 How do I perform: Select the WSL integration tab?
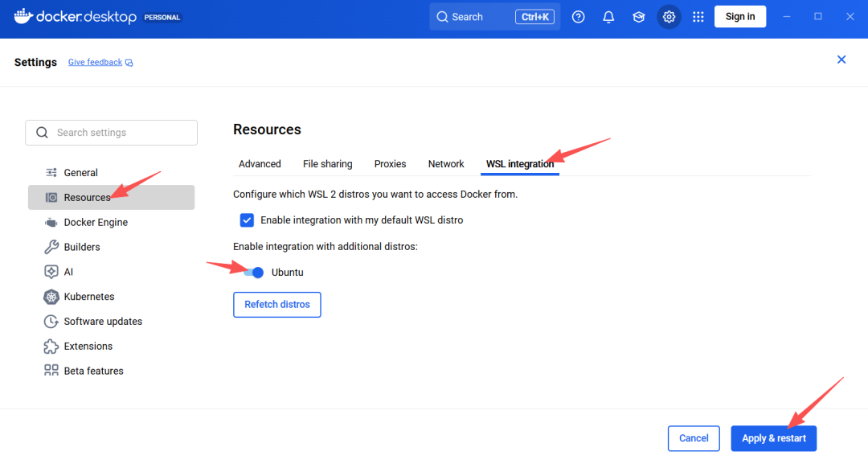[x=520, y=164]
